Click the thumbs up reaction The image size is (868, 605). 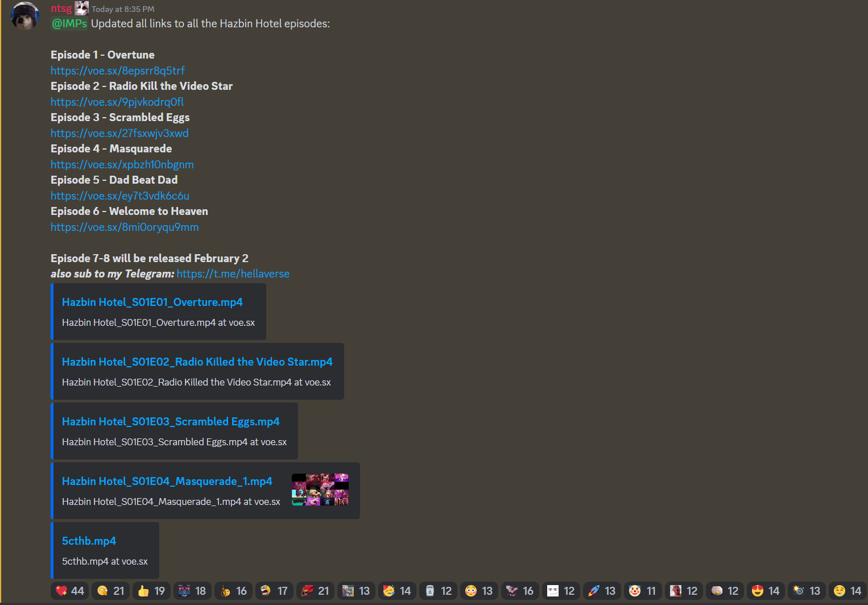(x=152, y=591)
